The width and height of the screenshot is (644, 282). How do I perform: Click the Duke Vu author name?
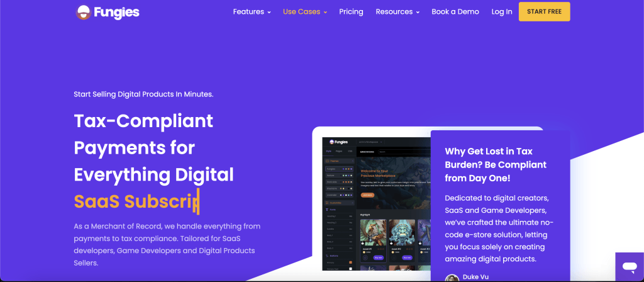click(475, 277)
